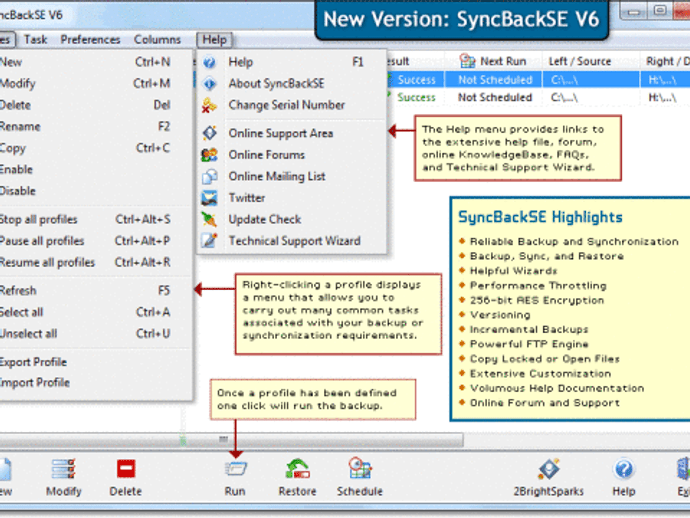
Task: Choose Disable in the context menu
Action: coord(95,191)
